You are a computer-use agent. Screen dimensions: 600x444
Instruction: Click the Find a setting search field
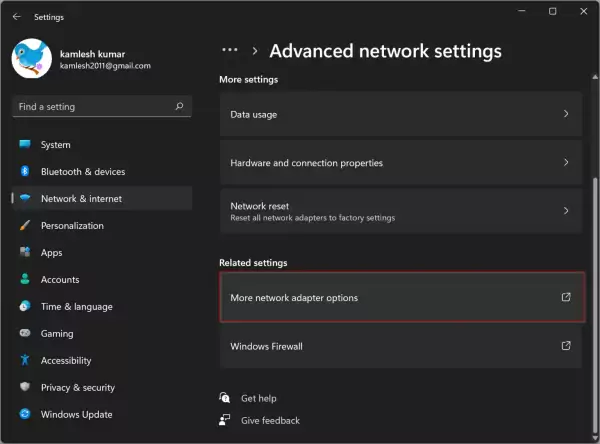102,106
